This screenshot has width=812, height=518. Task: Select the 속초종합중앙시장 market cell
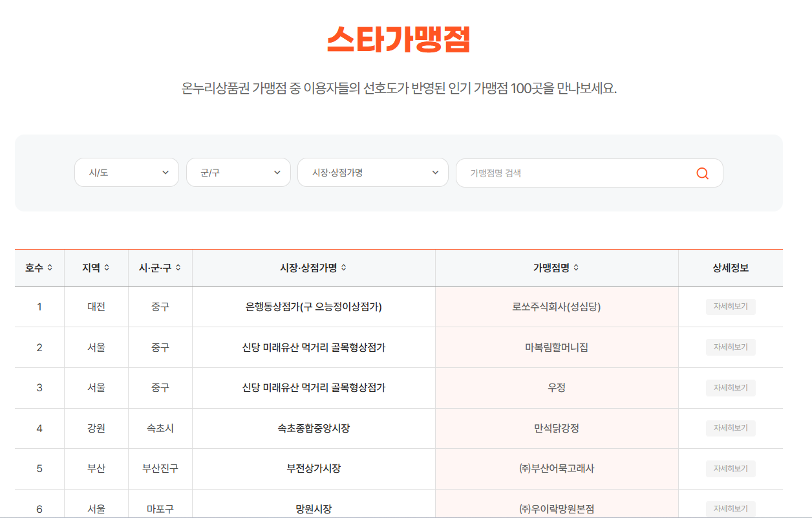(x=315, y=428)
